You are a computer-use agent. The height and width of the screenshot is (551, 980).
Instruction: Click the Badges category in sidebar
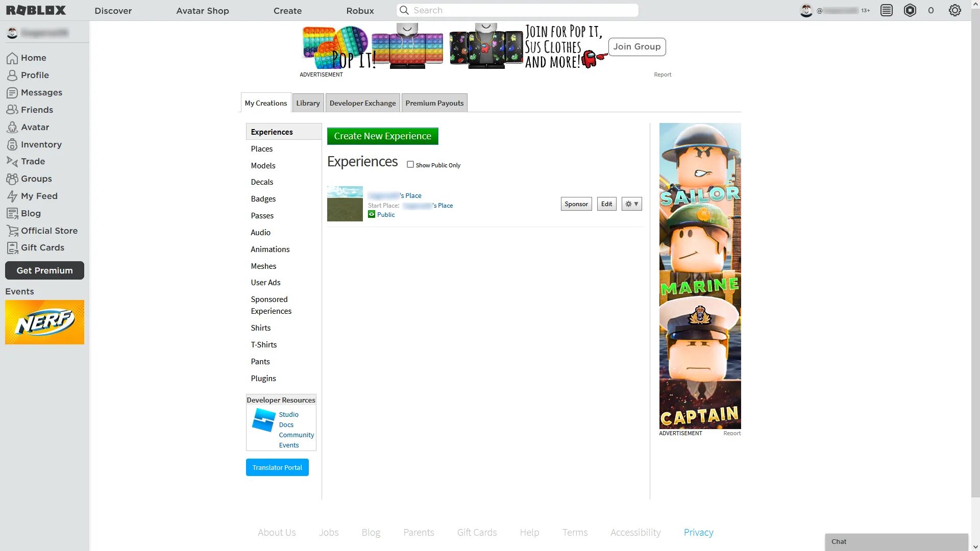(262, 198)
